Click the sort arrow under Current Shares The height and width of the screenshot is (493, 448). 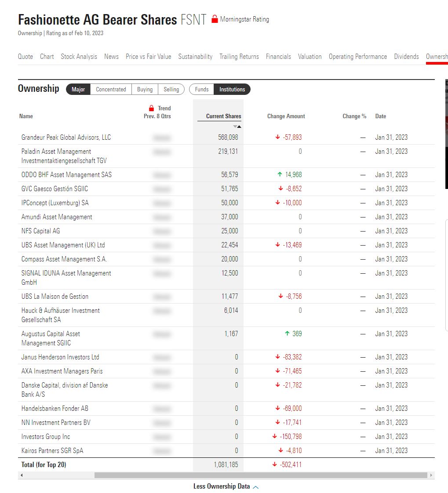tap(237, 127)
